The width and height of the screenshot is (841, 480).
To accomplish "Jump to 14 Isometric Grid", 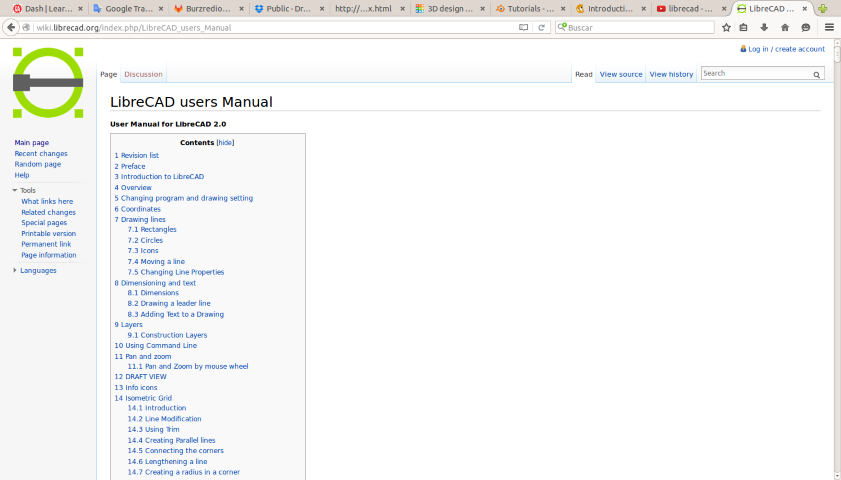I will point(143,398).
